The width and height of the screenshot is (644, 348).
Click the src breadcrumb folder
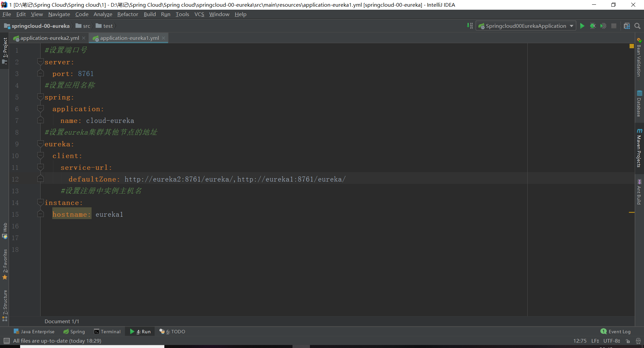pyautogui.click(x=83, y=26)
